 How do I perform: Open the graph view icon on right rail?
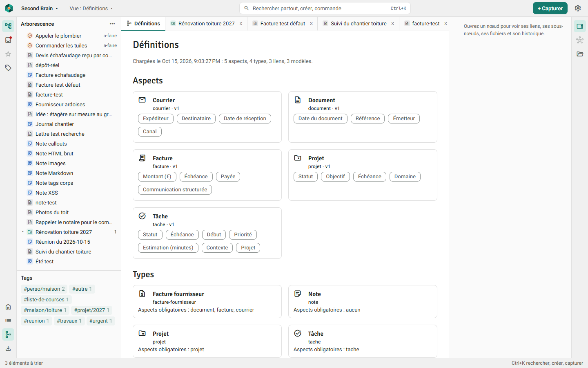point(580,40)
